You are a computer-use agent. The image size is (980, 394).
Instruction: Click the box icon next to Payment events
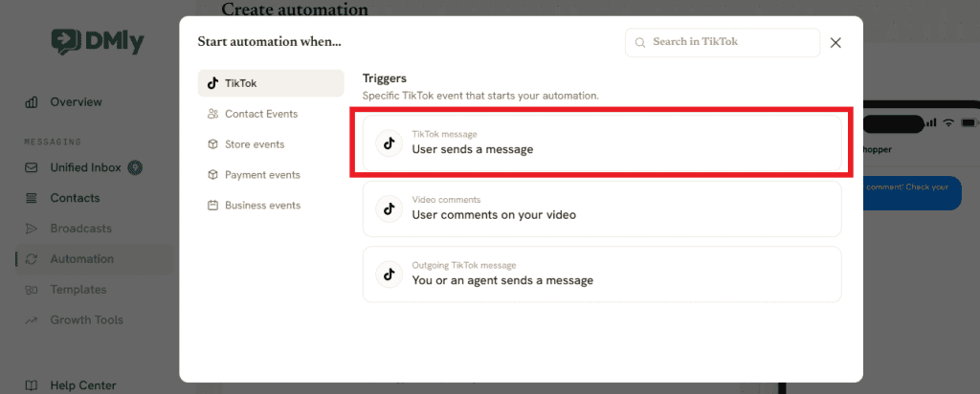click(212, 175)
